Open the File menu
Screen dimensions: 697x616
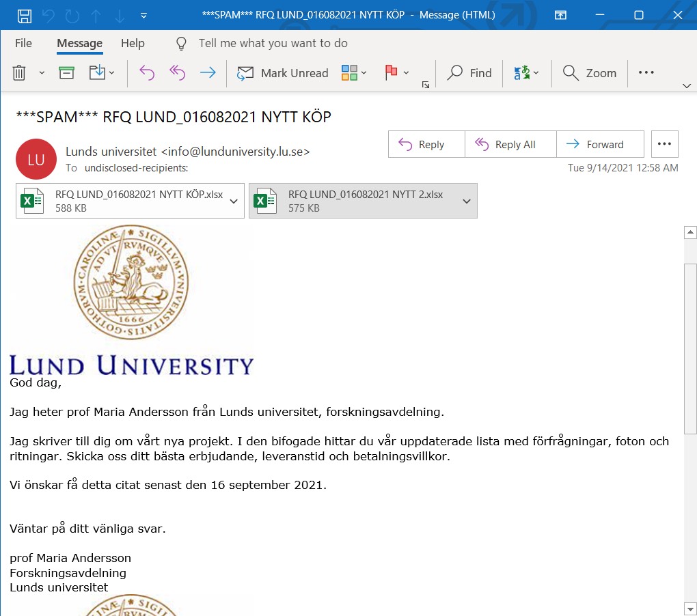point(23,43)
